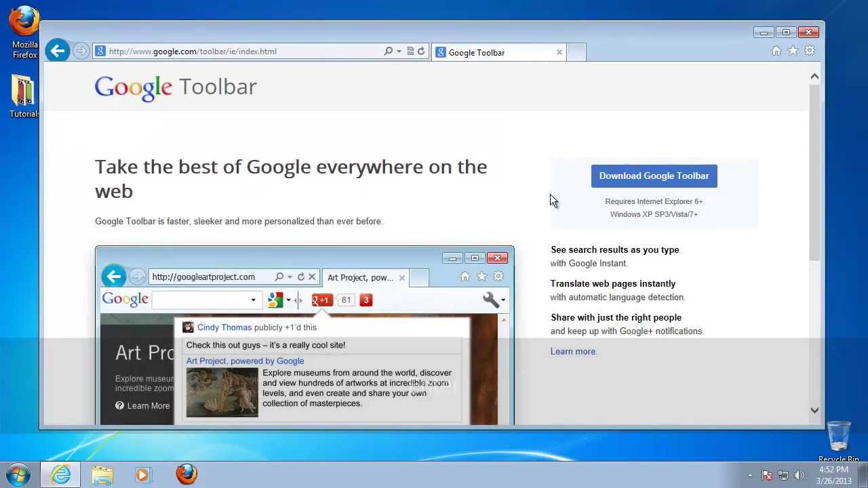Close the Google Toolbar tab
The width and height of the screenshot is (868, 488).
point(559,52)
